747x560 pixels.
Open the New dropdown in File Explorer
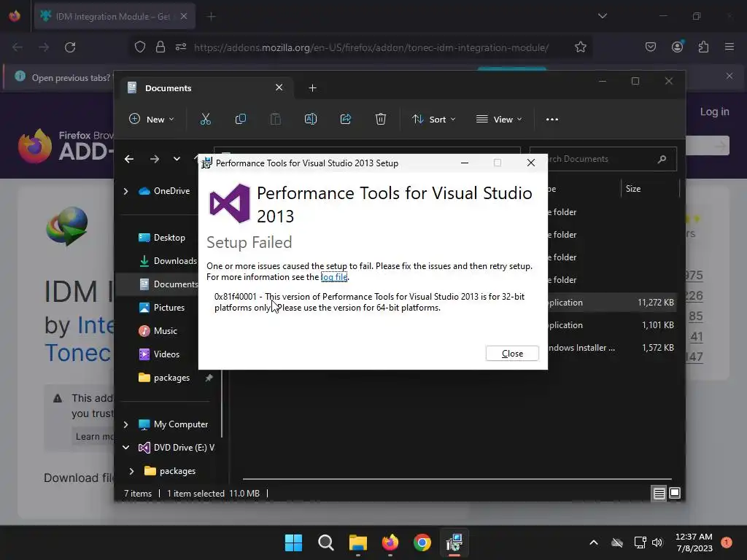coord(152,119)
